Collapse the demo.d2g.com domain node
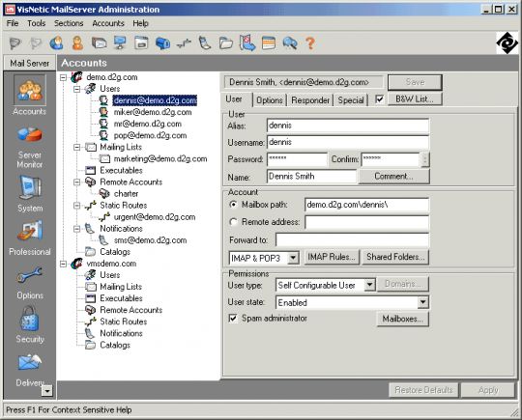This screenshot has width=522, height=420. (x=63, y=77)
